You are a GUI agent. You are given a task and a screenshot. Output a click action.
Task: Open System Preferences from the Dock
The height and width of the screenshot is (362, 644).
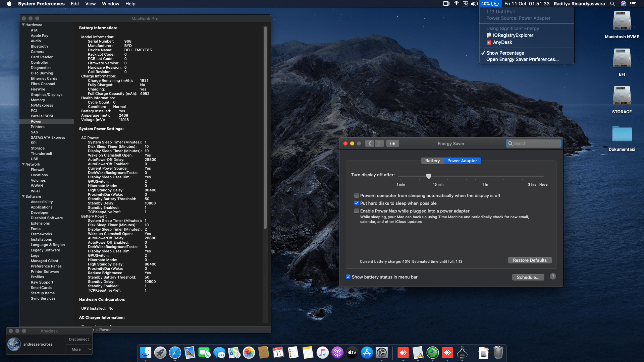click(382, 353)
